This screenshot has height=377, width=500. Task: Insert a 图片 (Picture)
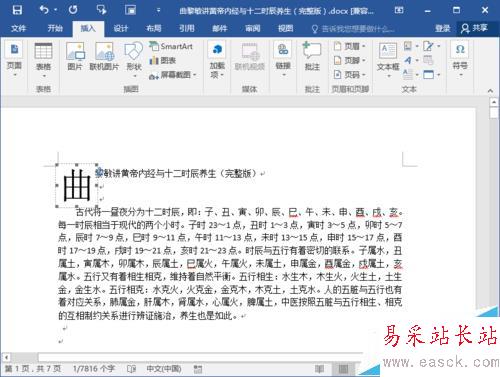[75, 57]
